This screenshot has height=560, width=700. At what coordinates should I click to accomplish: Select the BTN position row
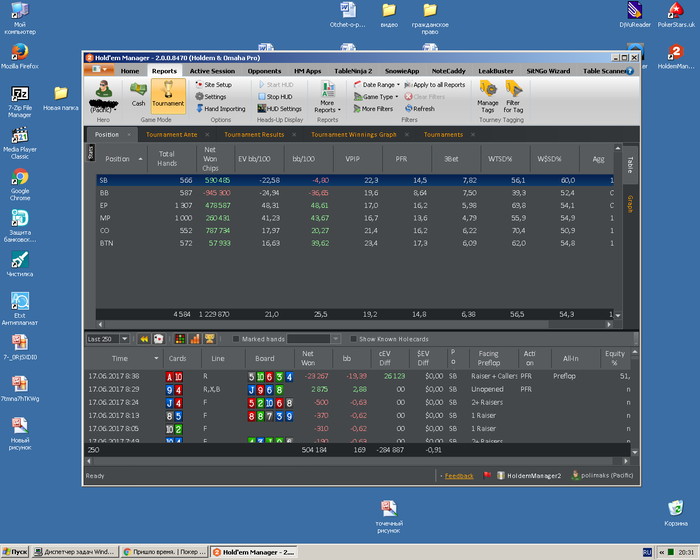[354, 243]
